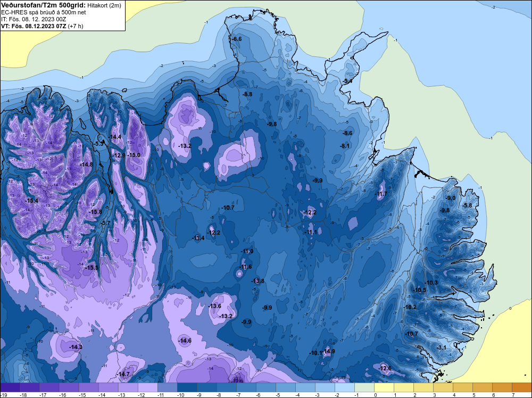Select the -8.1 temperature reading
The height and width of the screenshot is (398, 532).
pyautogui.click(x=345, y=146)
